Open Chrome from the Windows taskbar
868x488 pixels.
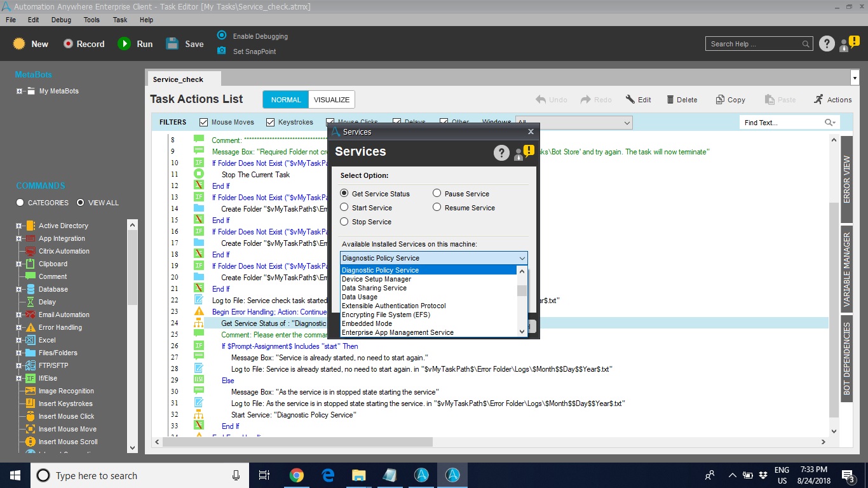coord(297,475)
